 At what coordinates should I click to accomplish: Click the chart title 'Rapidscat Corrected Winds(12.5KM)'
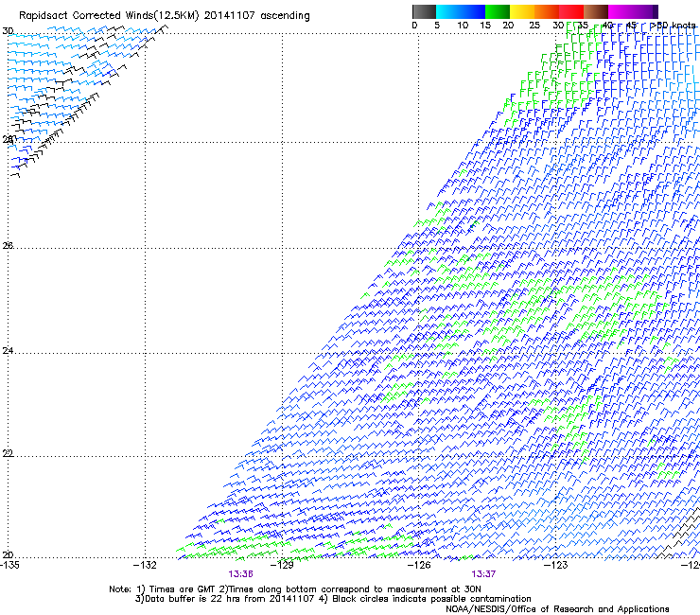click(x=109, y=16)
